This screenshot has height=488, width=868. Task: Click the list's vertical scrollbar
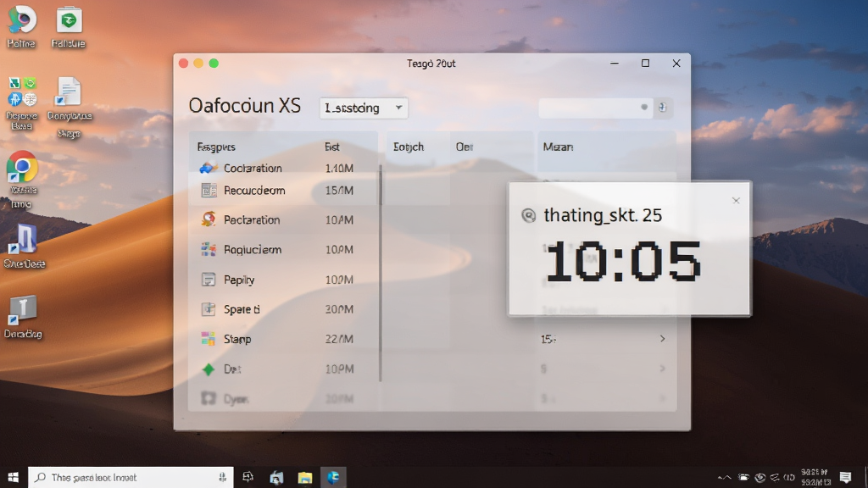(x=381, y=272)
